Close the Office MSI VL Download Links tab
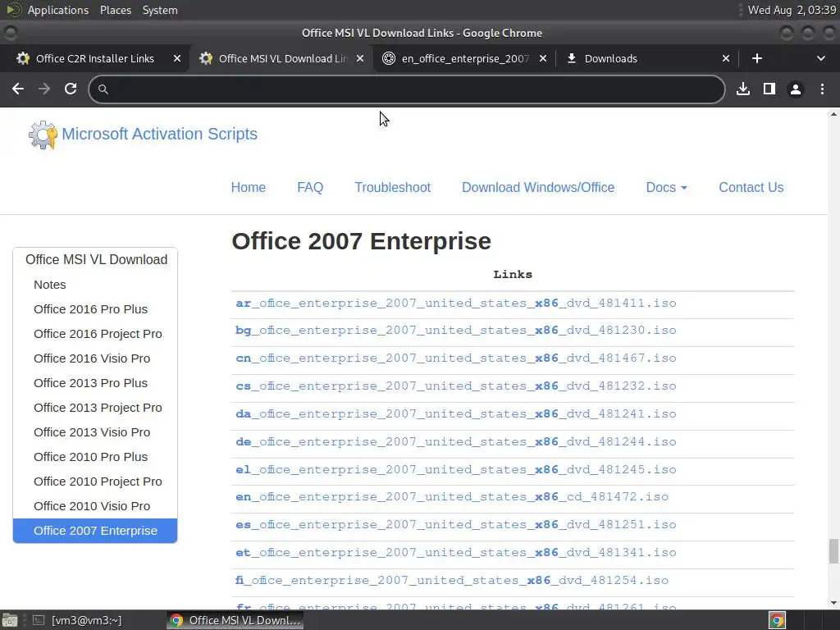This screenshot has height=630, width=840. pos(360,58)
